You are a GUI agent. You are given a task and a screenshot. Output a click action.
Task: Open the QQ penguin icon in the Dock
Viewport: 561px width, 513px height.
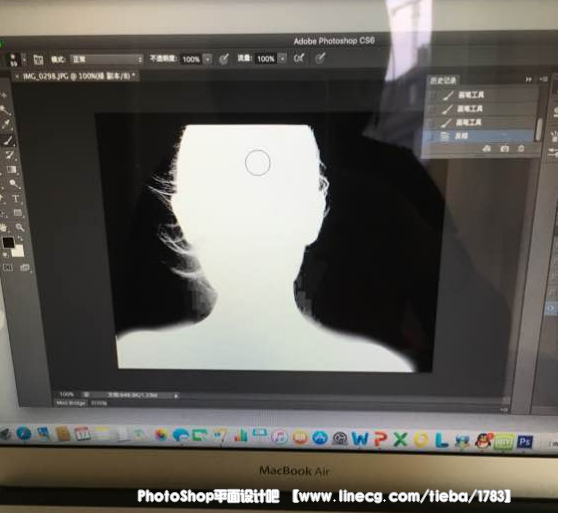pos(484,440)
